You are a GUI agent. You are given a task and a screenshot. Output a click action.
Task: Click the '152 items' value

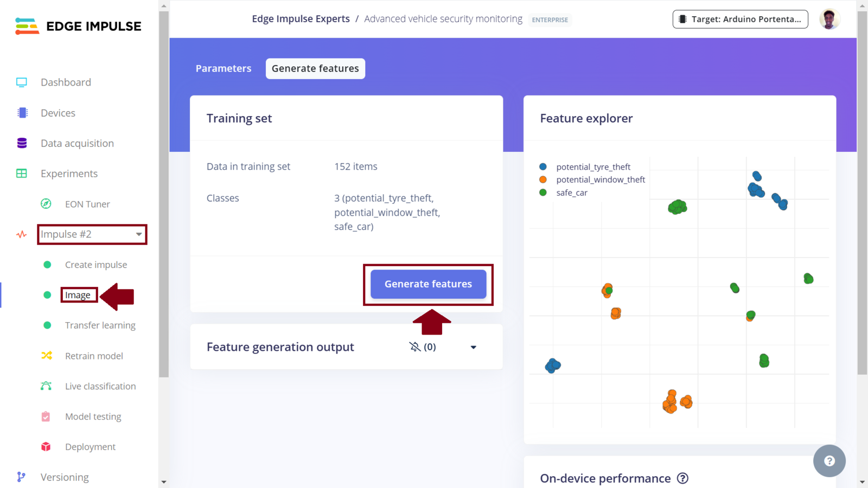pyautogui.click(x=356, y=166)
